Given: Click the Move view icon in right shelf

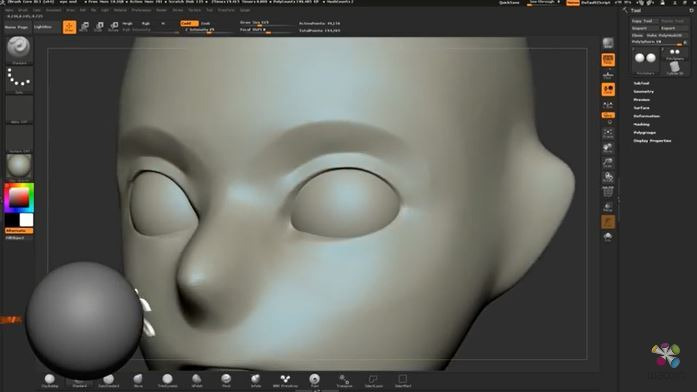Looking at the screenshot, I should coord(608,148).
